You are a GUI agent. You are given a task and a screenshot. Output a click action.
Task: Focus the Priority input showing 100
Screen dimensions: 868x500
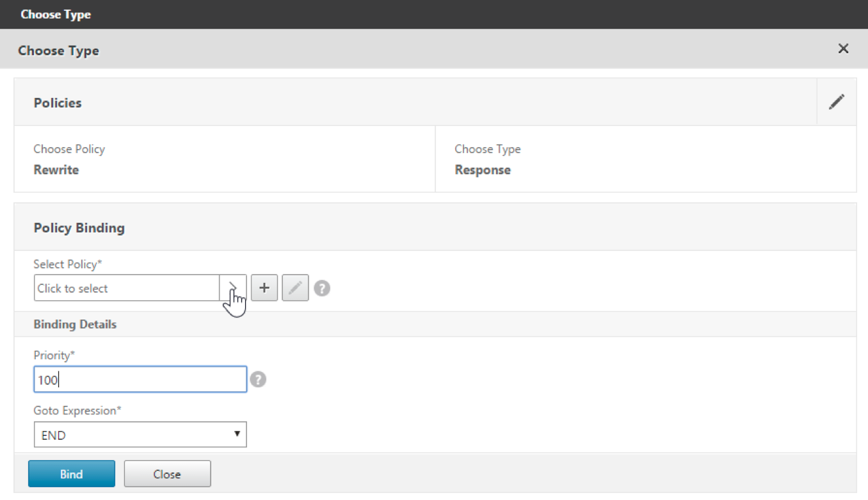click(140, 380)
